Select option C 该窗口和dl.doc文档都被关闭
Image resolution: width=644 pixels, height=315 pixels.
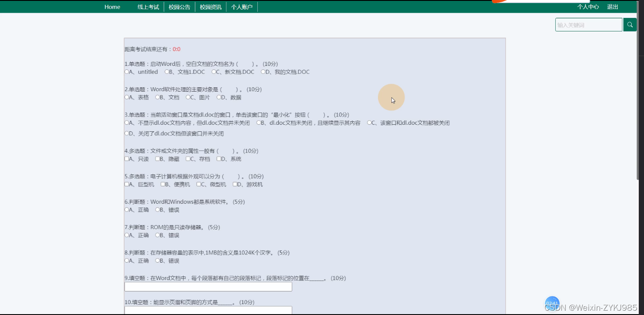(369, 123)
